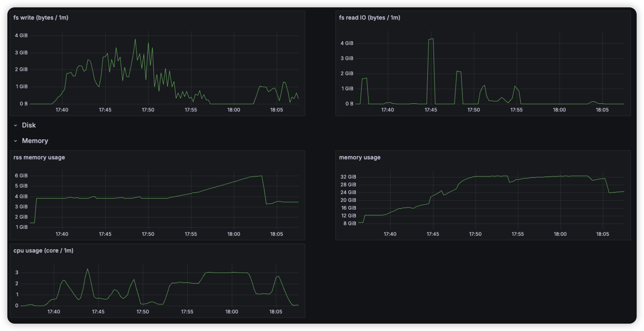This screenshot has height=331, width=644.
Task: Click the highest peak in fs write graph
Action: 135,40
